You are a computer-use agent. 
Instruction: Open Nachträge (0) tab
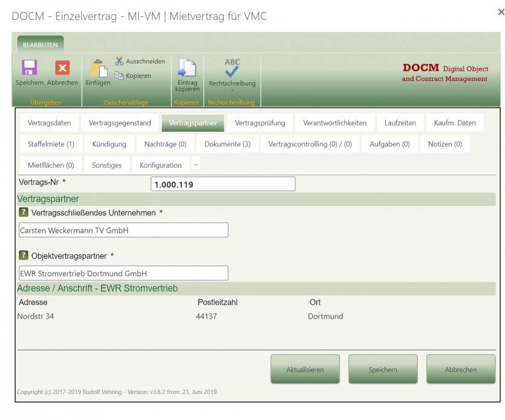click(165, 144)
